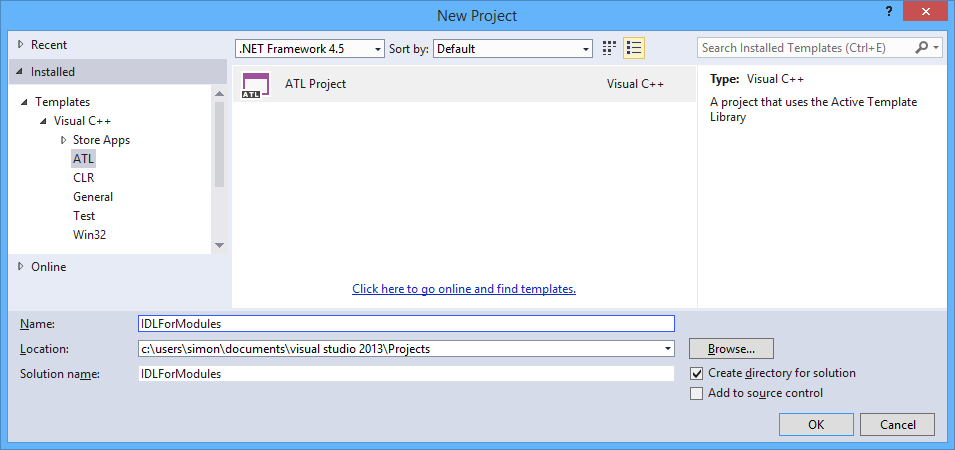Click the Cancel button
The width and height of the screenshot is (955, 450).
click(898, 424)
